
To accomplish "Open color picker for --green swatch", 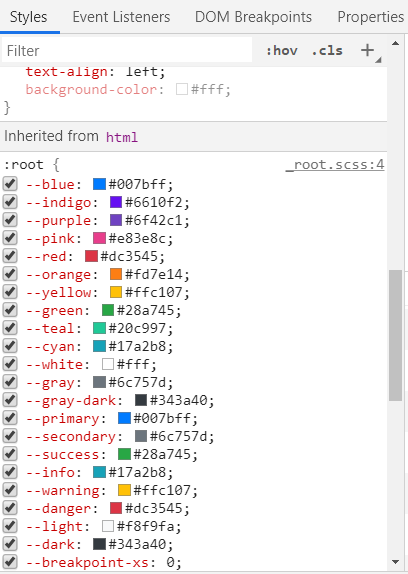I will (x=108, y=310).
